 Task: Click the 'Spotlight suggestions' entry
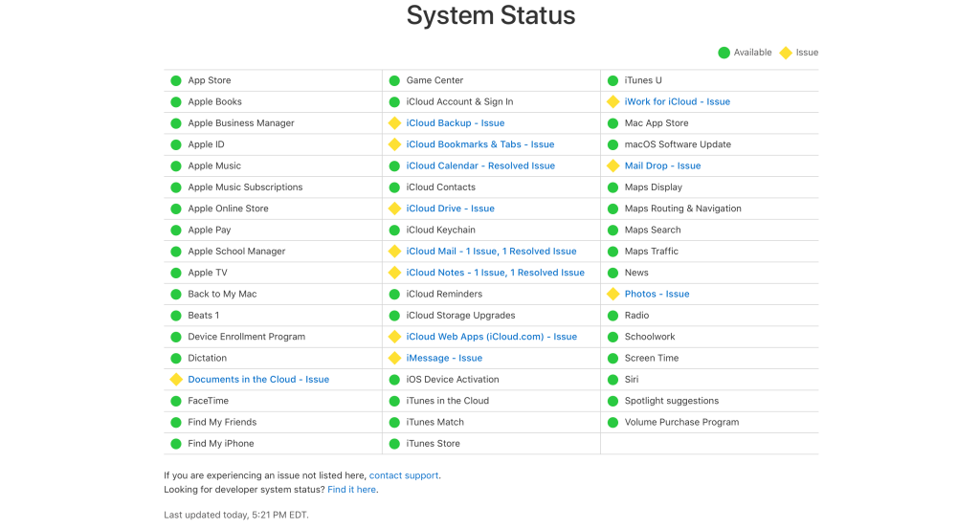point(671,401)
